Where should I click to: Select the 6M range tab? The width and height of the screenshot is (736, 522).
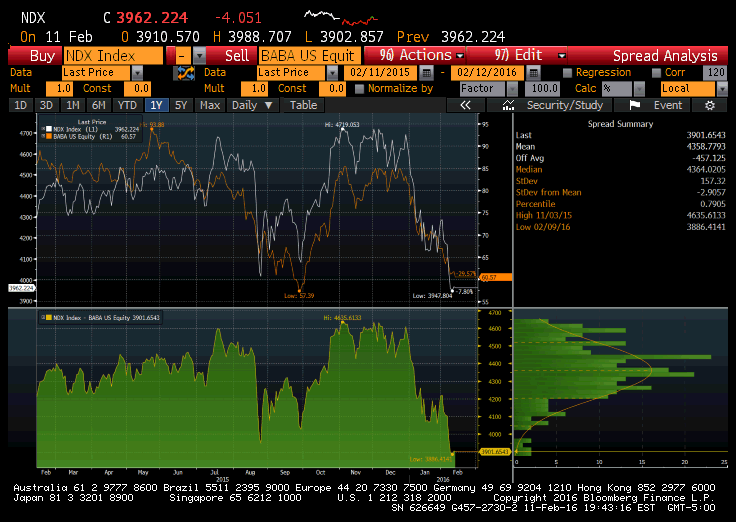[x=99, y=105]
